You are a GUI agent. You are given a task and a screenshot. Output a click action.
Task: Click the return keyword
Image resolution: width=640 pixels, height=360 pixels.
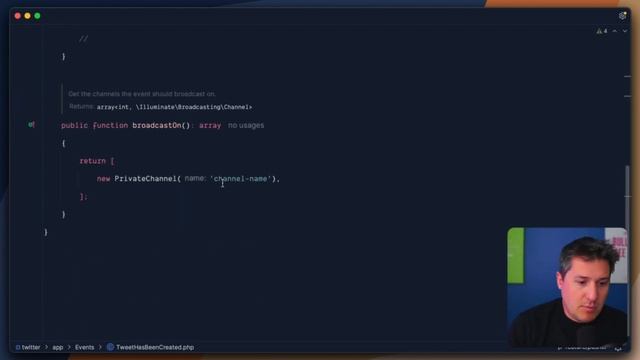pyautogui.click(x=93, y=161)
